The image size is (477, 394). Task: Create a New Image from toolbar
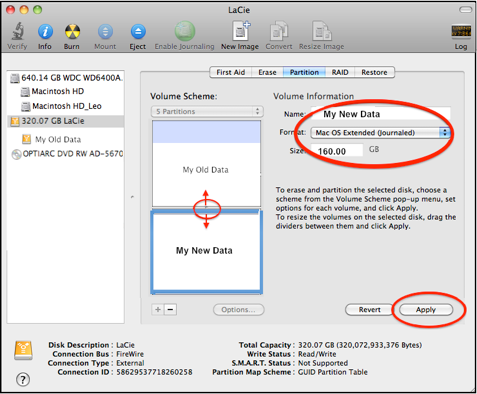pyautogui.click(x=241, y=31)
